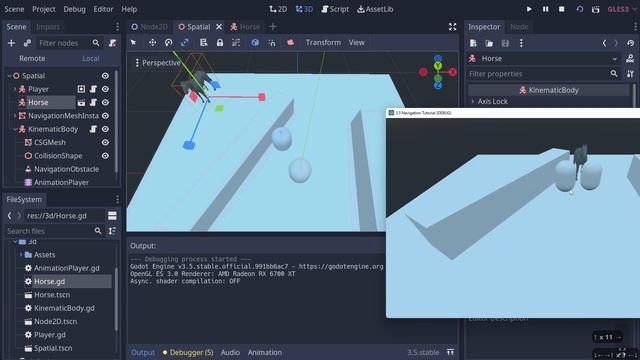Open script attached to Player node
Image resolution: width=640 pixels, height=360 pixels.
(x=93, y=89)
